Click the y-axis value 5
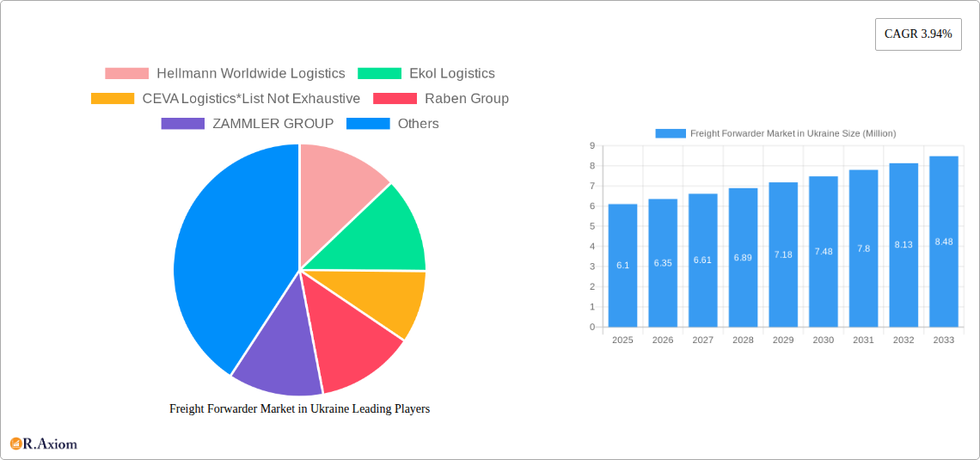 (592, 226)
